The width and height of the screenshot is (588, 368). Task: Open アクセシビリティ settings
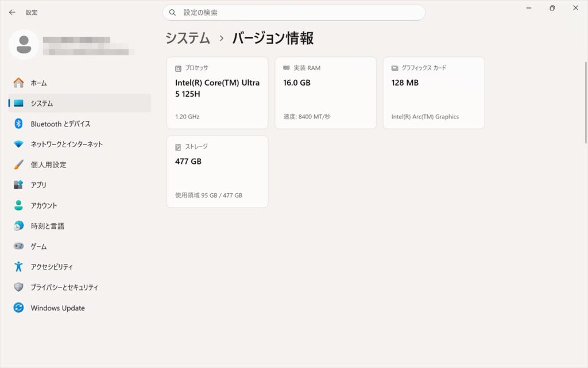pos(79,267)
